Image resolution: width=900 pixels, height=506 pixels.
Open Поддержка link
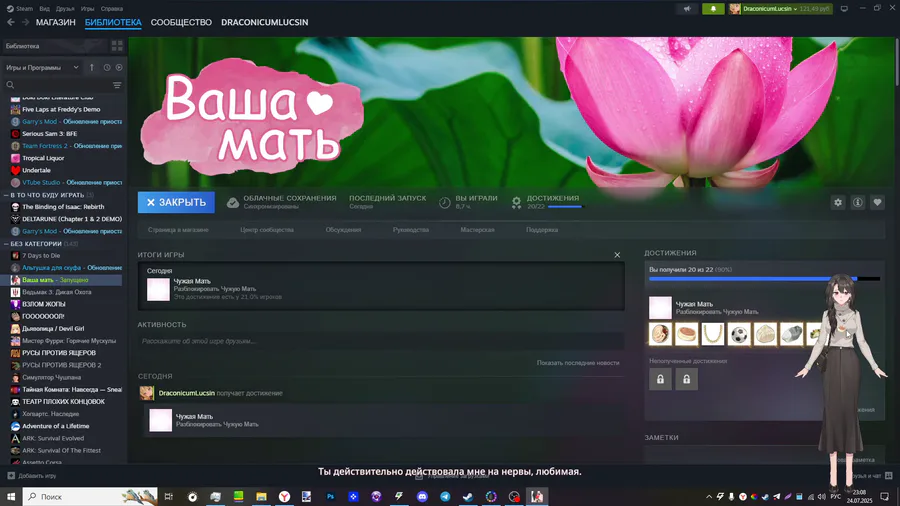point(542,229)
